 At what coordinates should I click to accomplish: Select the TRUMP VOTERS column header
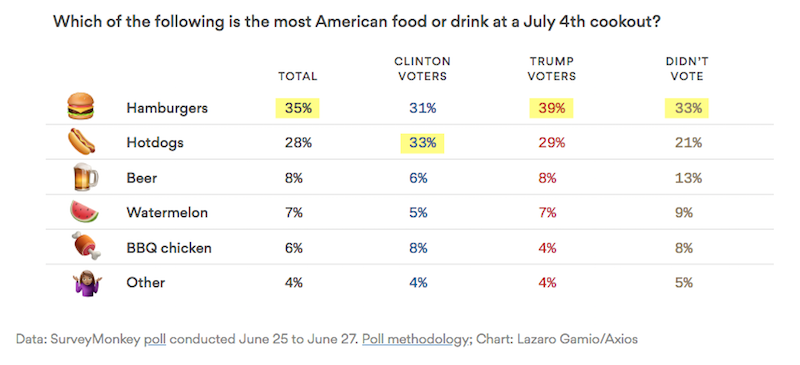pyautogui.click(x=552, y=69)
